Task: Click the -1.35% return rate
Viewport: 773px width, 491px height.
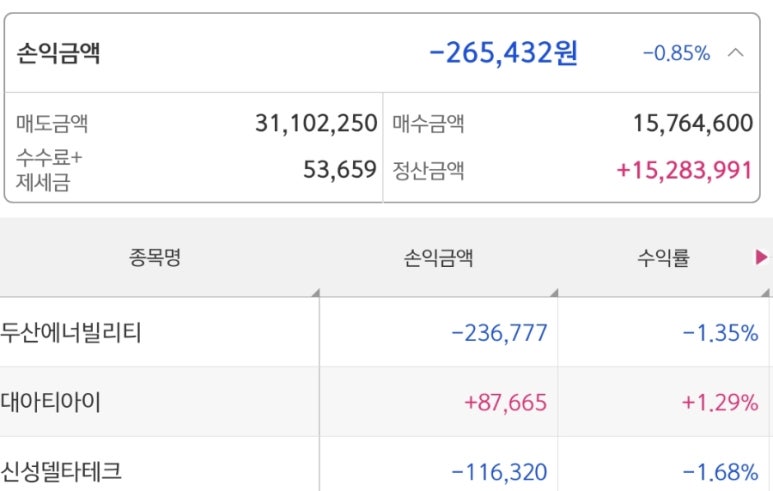Action: tap(720, 332)
